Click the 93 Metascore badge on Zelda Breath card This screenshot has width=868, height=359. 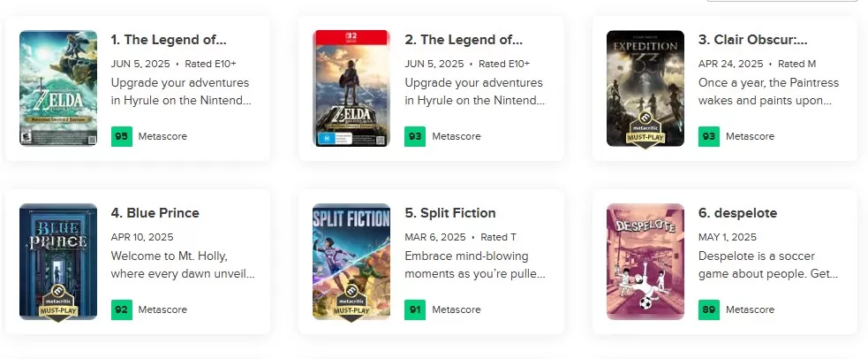click(415, 136)
